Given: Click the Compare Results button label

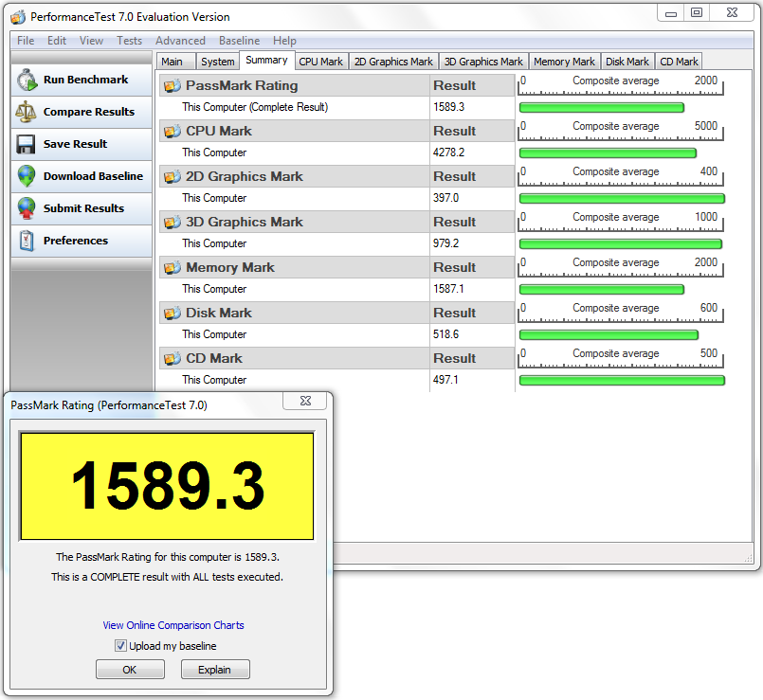Looking at the screenshot, I should click(89, 112).
